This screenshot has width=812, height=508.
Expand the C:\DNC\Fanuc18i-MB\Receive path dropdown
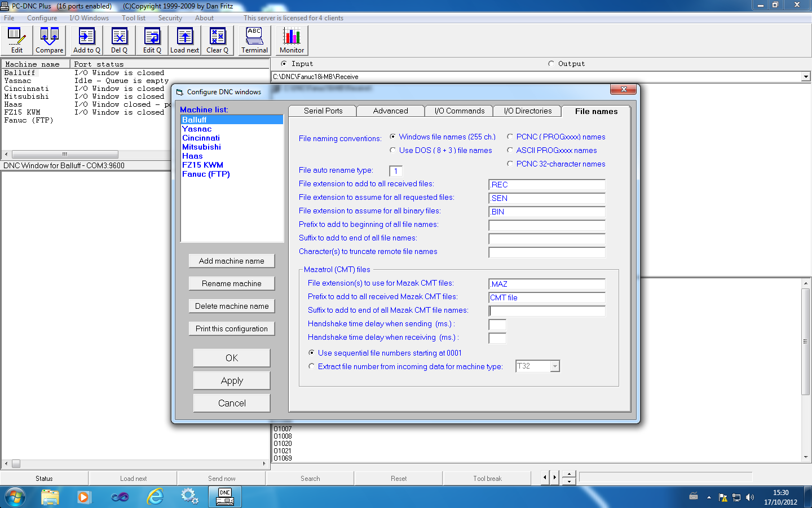click(806, 77)
